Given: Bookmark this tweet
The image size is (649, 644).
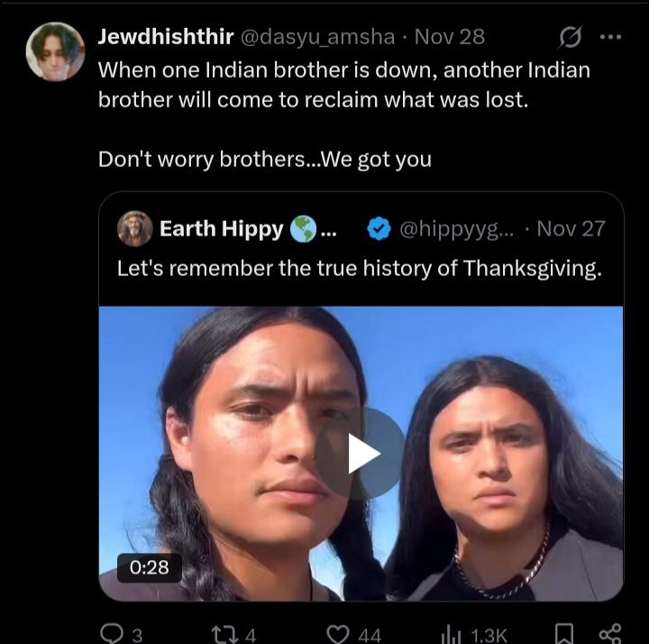Looking at the screenshot, I should click(x=563, y=633).
